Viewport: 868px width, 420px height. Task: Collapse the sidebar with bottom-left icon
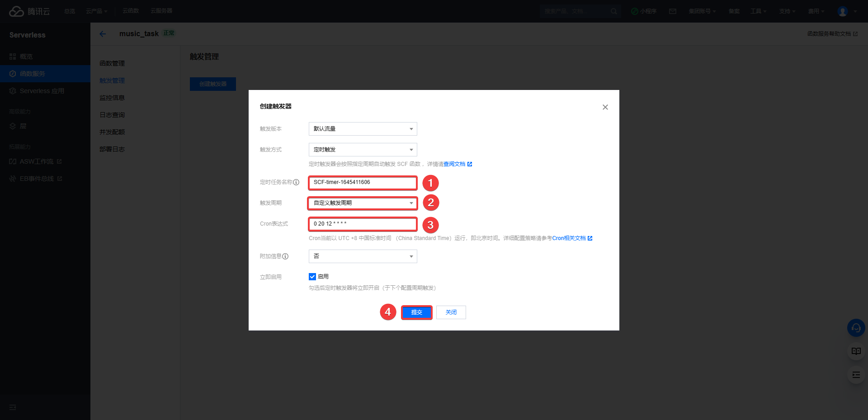pos(13,407)
